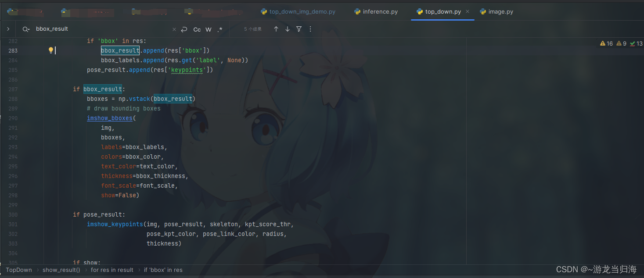Click selected bbox_result on line 283
The height and width of the screenshot is (278, 644).
pyautogui.click(x=120, y=50)
